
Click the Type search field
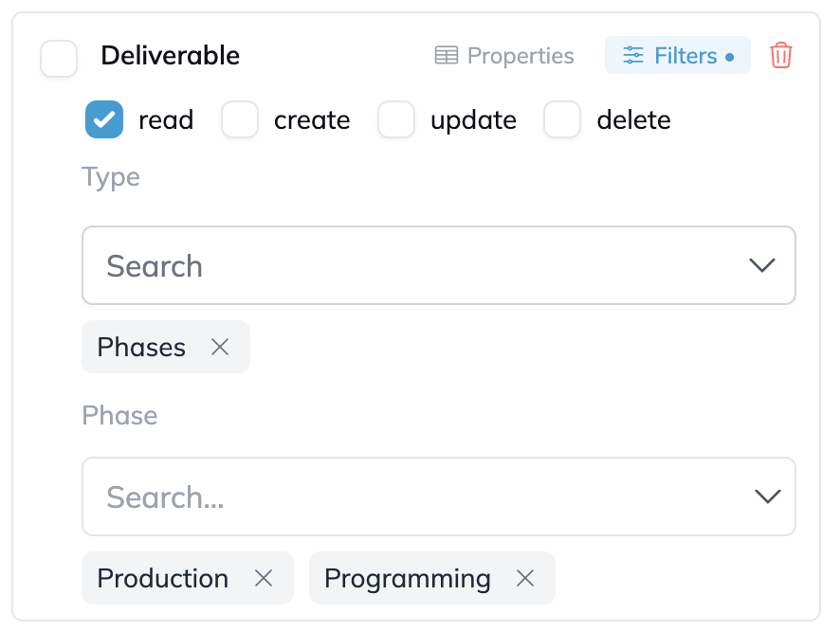pyautogui.click(x=439, y=265)
